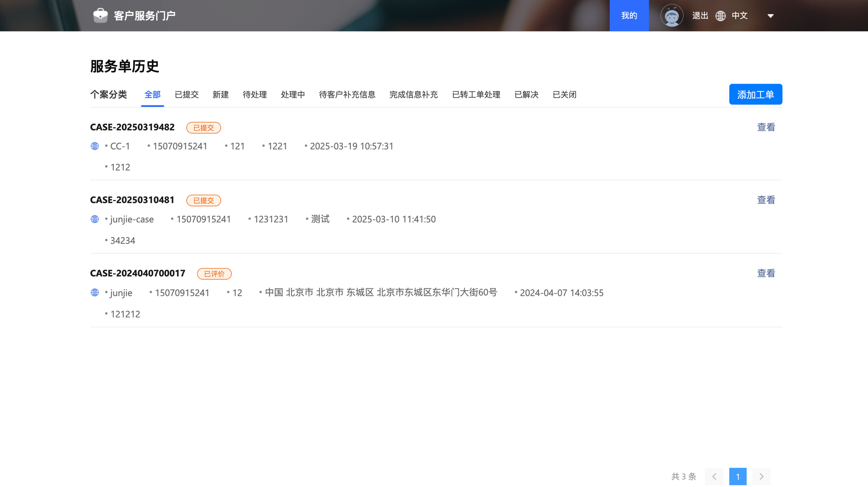Click the briefcase portal logo icon
The height and width of the screenshot is (487, 868).
click(100, 16)
